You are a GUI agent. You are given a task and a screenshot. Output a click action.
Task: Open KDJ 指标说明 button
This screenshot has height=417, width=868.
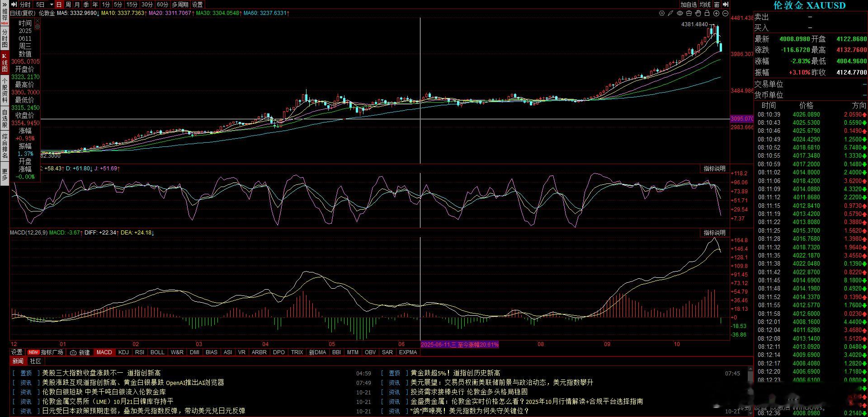pos(714,169)
